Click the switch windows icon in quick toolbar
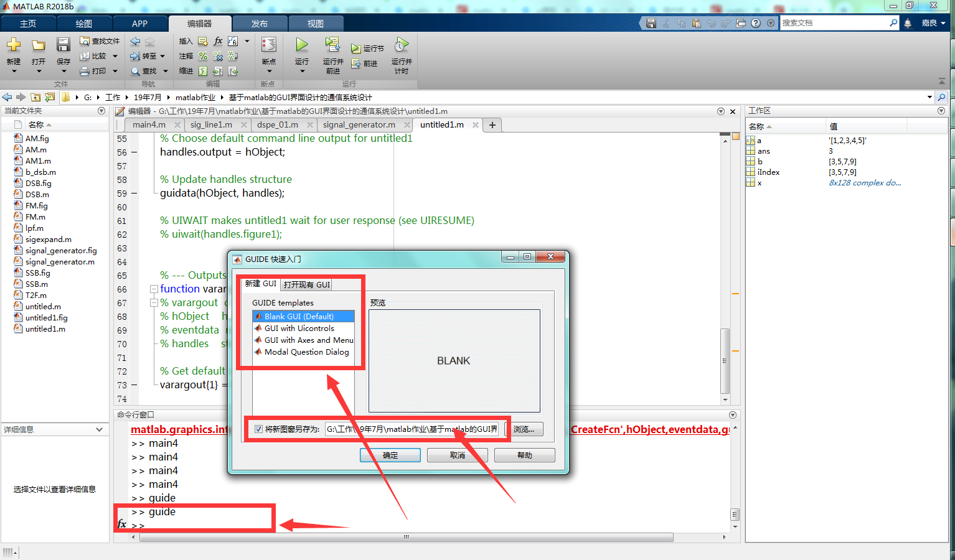Image resolution: width=955 pixels, height=560 pixels. pyautogui.click(x=741, y=23)
